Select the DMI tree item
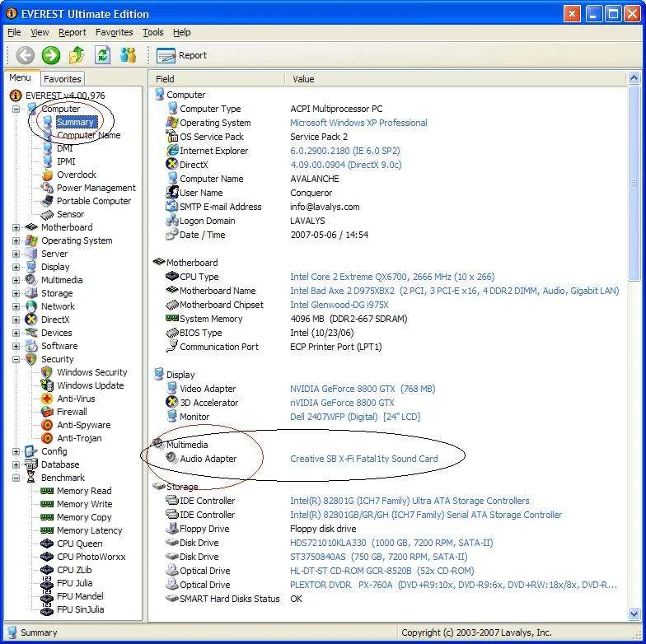Screen dimensions: 646x644 tap(64, 148)
